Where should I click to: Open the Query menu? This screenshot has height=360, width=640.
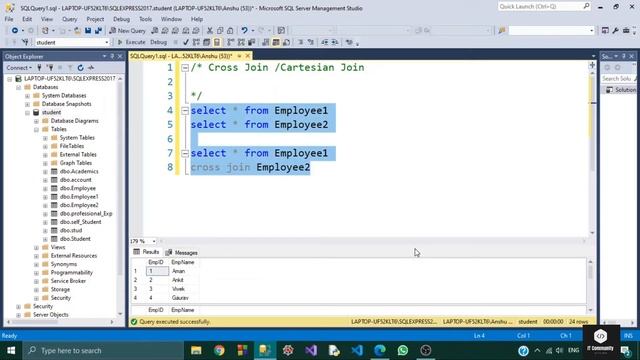pyautogui.click(x=69, y=19)
